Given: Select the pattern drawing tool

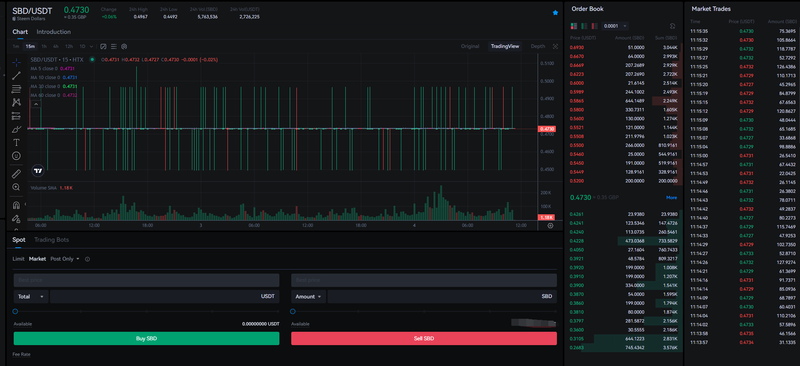Looking at the screenshot, I should pos(16,102).
